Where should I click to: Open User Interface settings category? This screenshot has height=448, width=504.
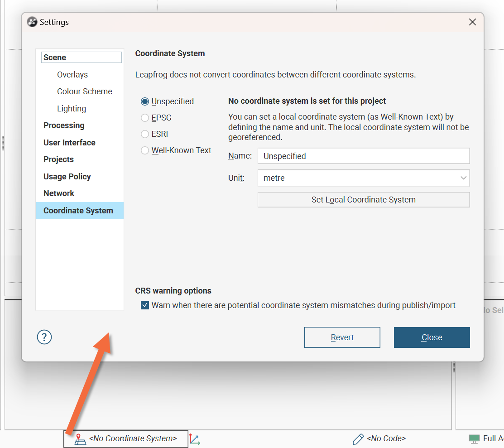tap(69, 143)
